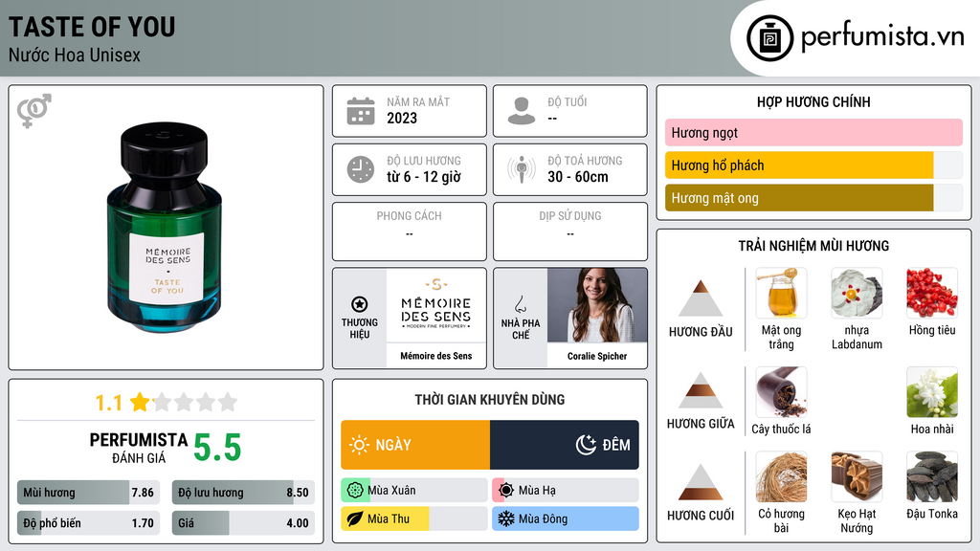The image size is (980, 551).
Task: Click the Độ lưu hương 8.50 score bar
Action: (x=243, y=493)
